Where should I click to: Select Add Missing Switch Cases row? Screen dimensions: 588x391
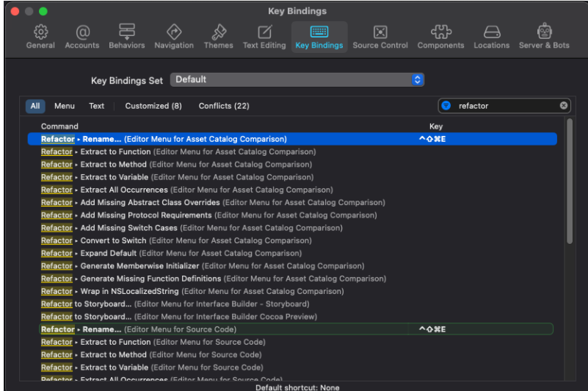[292, 228]
